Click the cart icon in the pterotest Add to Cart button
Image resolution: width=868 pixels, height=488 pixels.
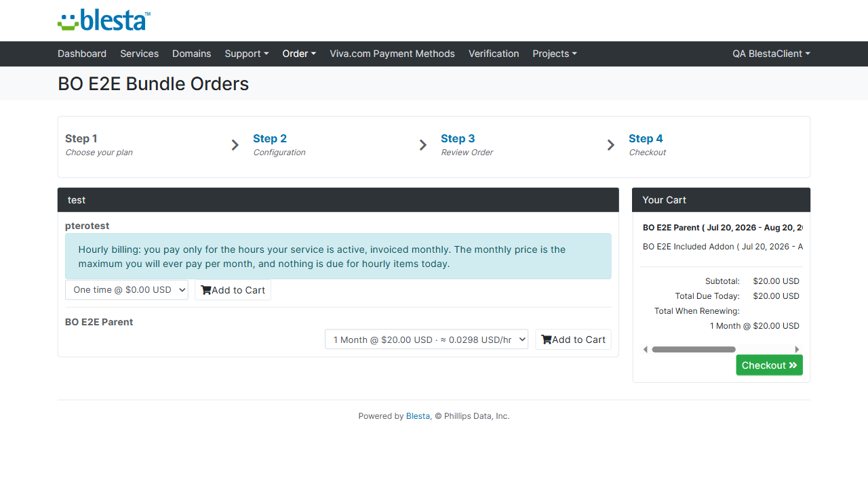206,290
